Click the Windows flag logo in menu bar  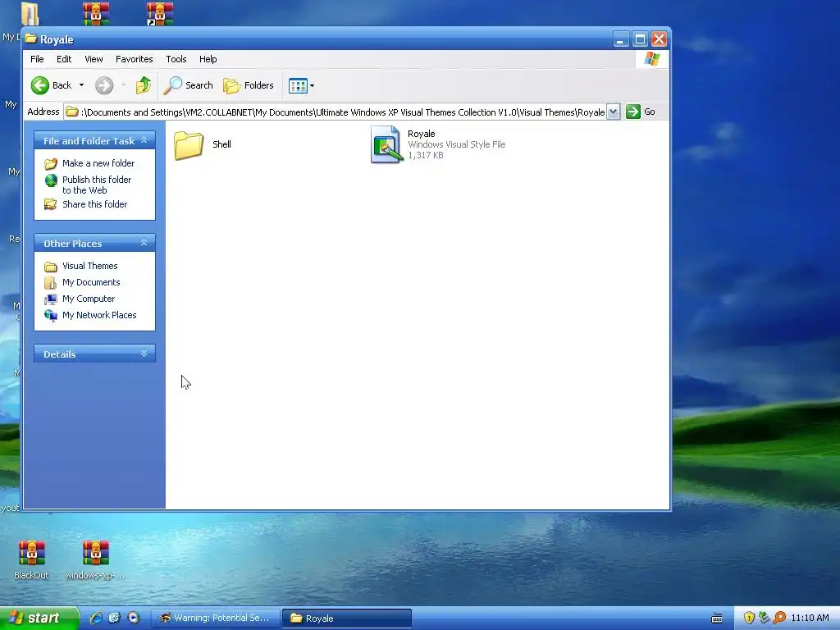pos(652,59)
